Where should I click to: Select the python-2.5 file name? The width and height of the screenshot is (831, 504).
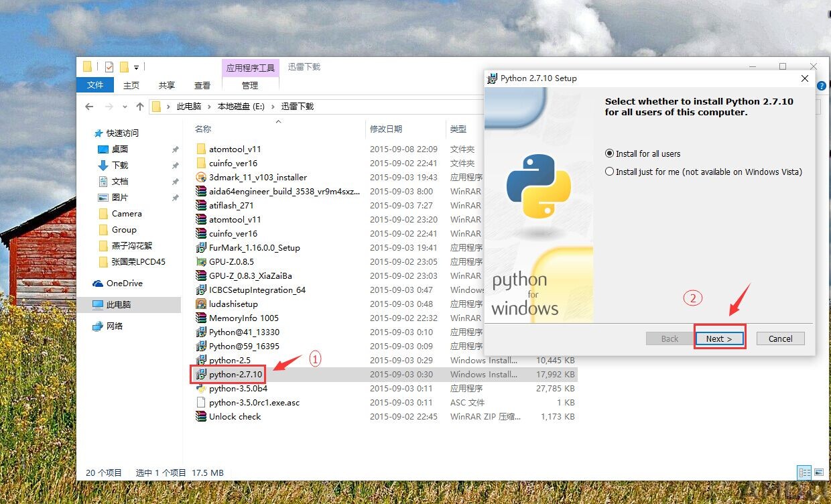[230, 360]
